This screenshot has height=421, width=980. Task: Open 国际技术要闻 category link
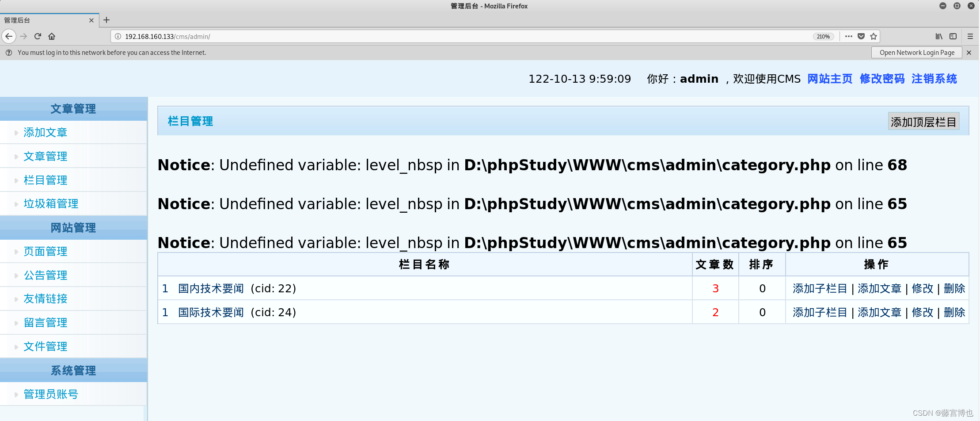211,313
